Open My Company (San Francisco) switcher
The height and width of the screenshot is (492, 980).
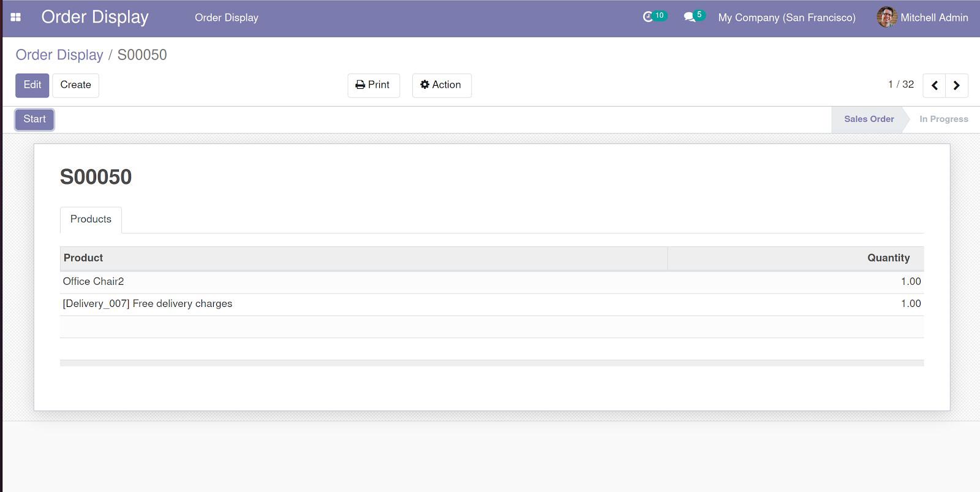click(786, 18)
